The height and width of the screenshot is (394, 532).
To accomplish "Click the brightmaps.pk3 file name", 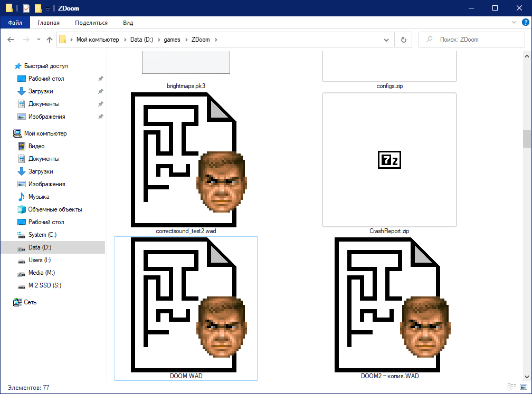I will coord(186,86).
